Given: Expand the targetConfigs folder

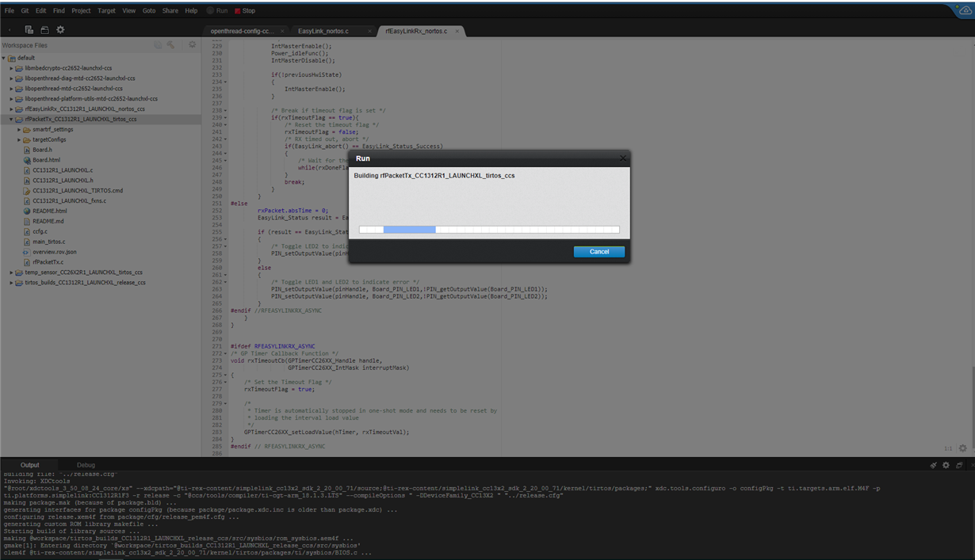Looking at the screenshot, I should [19, 139].
